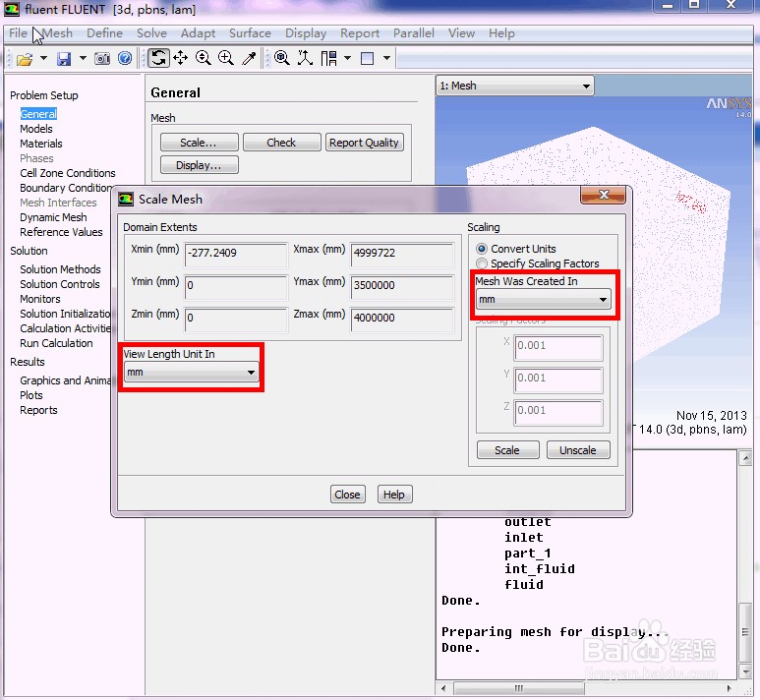Select the zoom to area tool
The image size is (760, 700).
226,58
